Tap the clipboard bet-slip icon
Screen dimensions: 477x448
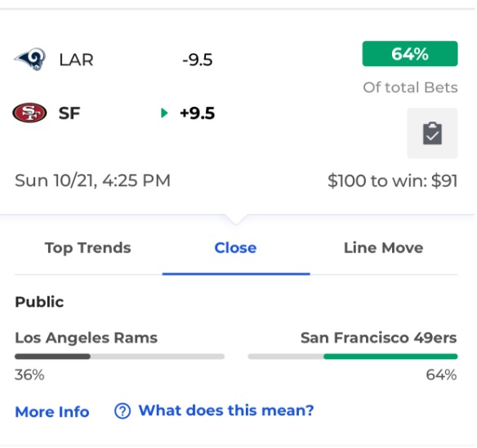[432, 133]
